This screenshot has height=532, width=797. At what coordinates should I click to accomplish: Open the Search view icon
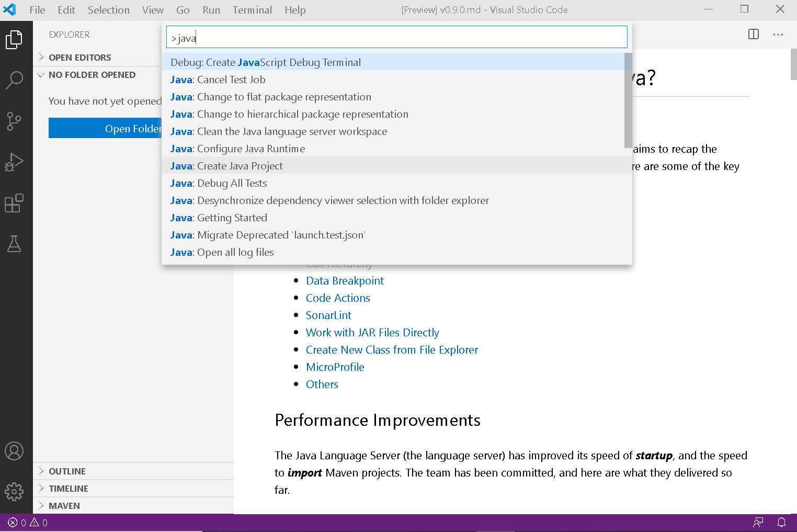click(x=14, y=80)
